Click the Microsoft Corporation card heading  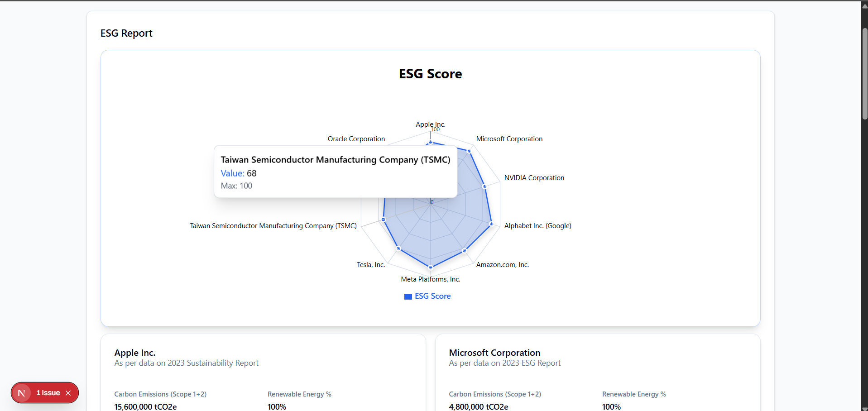494,353
